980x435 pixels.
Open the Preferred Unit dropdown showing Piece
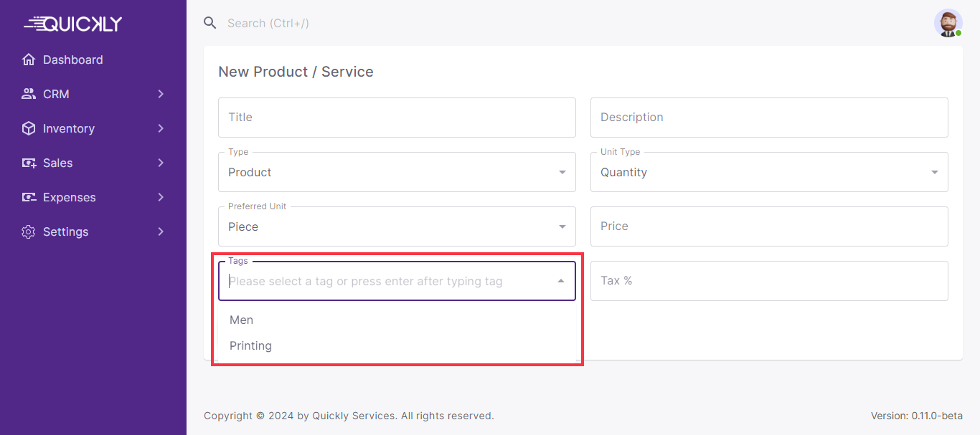(396, 226)
